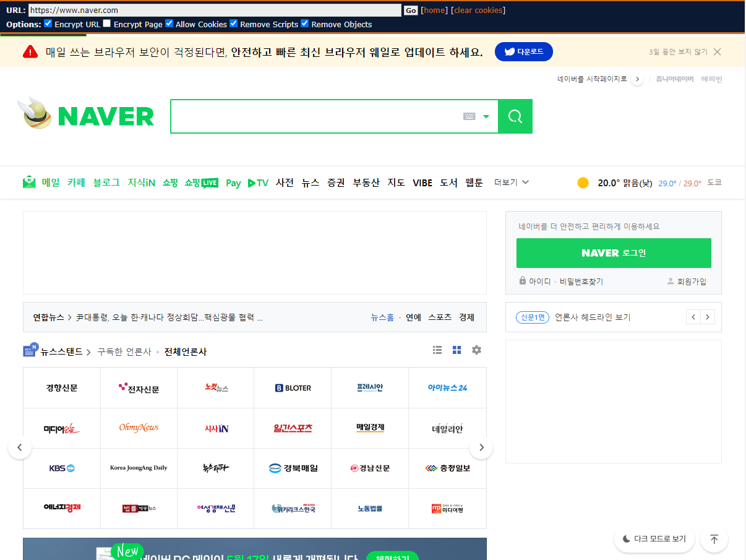Click the green search magnifier button
746x560 pixels.
515,116
